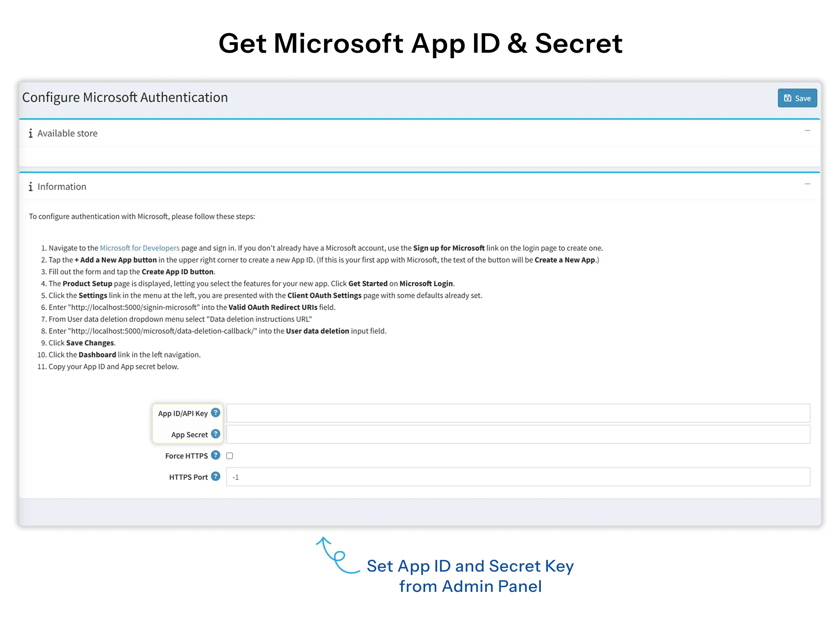Click step 10 'Dashboard' bold text
This screenshot has height=627, width=840.
pos(97,354)
